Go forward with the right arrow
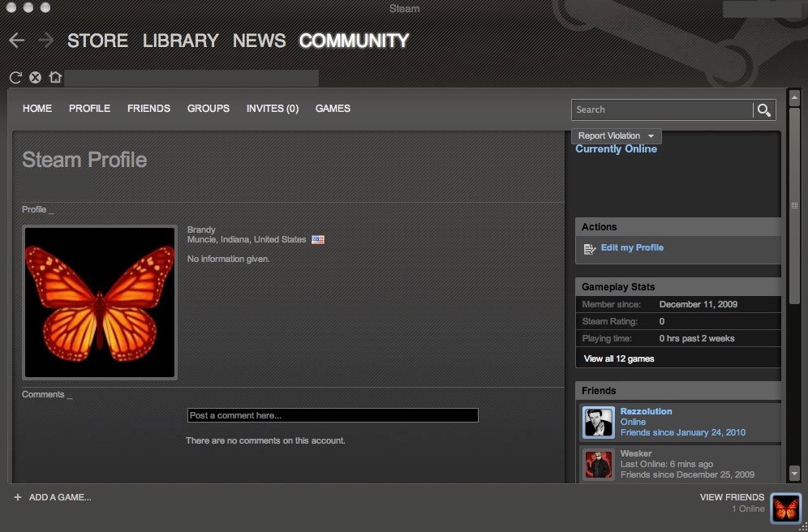808x532 pixels. coord(46,41)
